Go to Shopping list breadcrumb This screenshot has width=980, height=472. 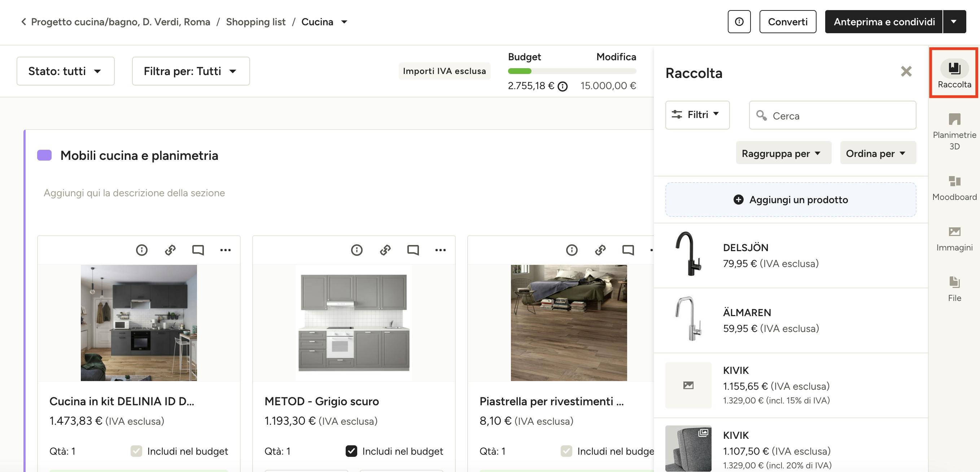pyautogui.click(x=256, y=22)
